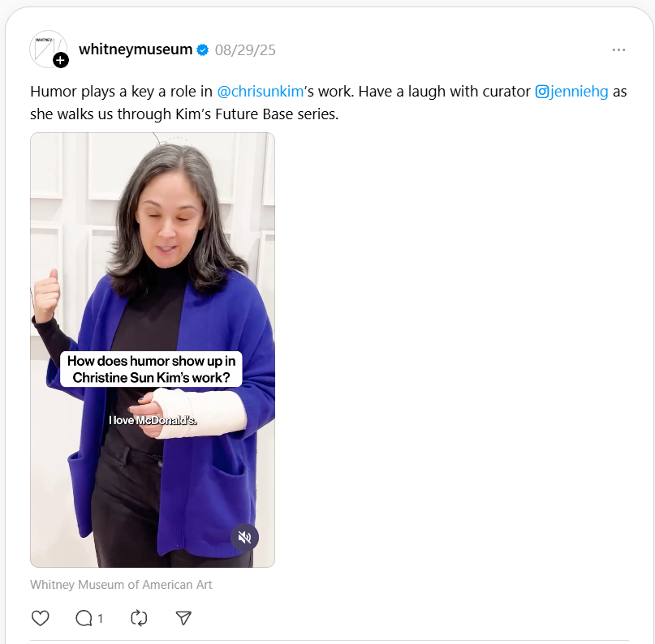Click the Instagram glyph before jenniehg
The image size is (655, 644).
click(x=542, y=92)
